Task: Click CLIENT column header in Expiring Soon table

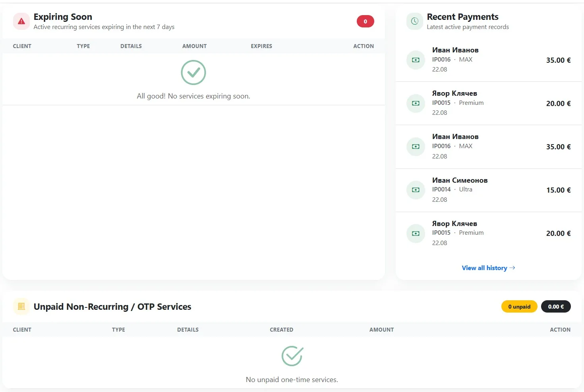Action: pyautogui.click(x=22, y=46)
